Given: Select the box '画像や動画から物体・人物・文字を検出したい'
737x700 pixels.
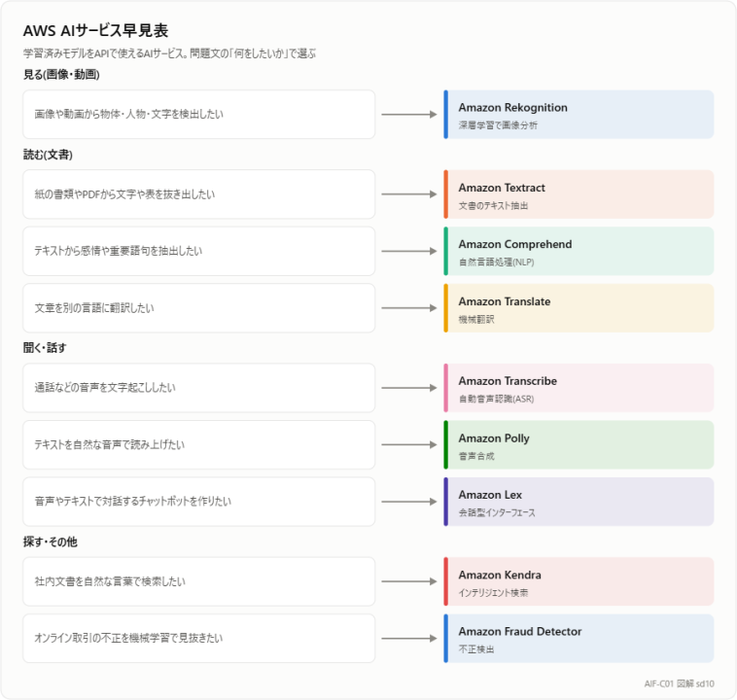Looking at the screenshot, I should click(198, 115).
